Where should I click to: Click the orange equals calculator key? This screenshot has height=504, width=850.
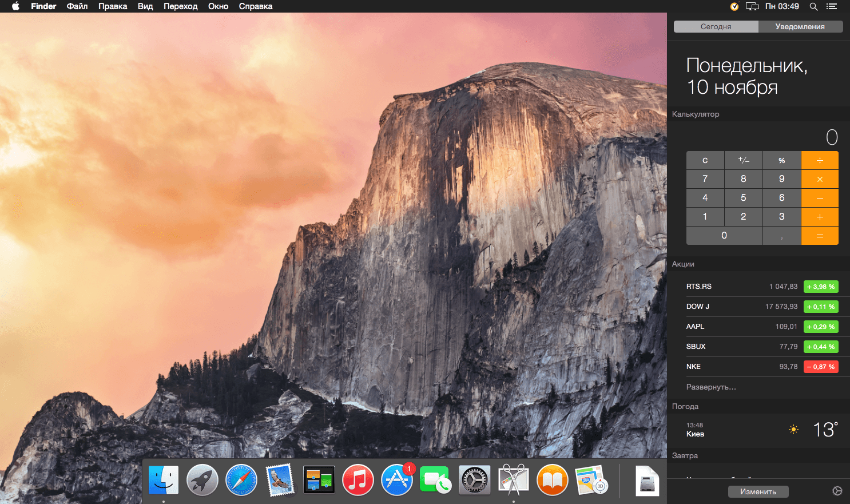(x=820, y=236)
